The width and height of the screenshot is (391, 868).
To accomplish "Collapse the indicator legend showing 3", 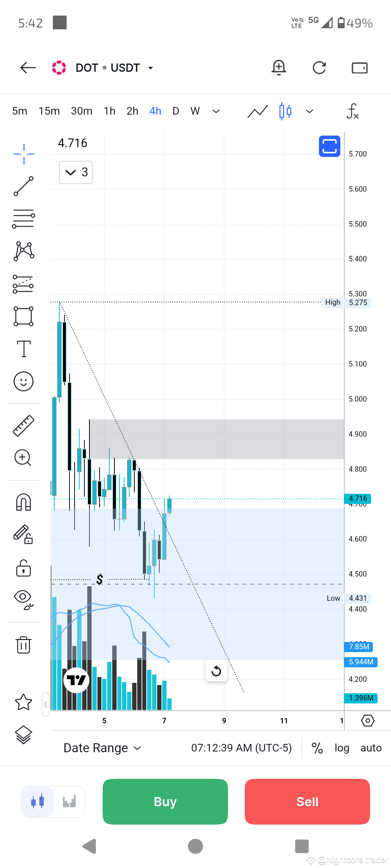I will click(76, 172).
